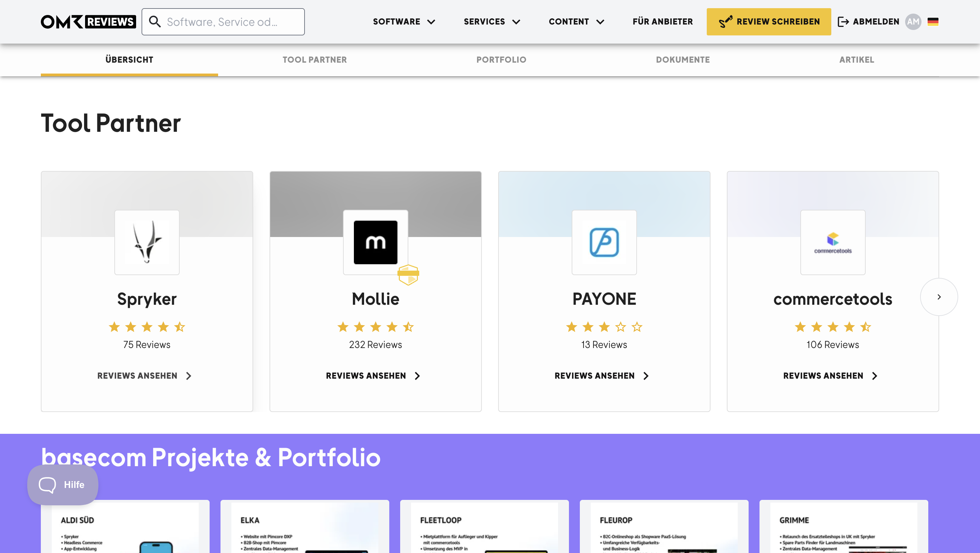Click the search magnifier icon
This screenshot has height=553, width=980.
point(155,22)
